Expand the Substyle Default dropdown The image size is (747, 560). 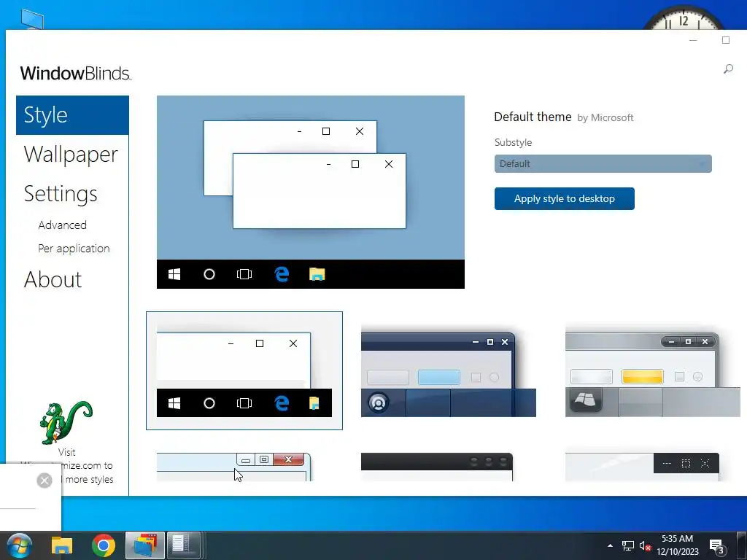pyautogui.click(x=603, y=164)
